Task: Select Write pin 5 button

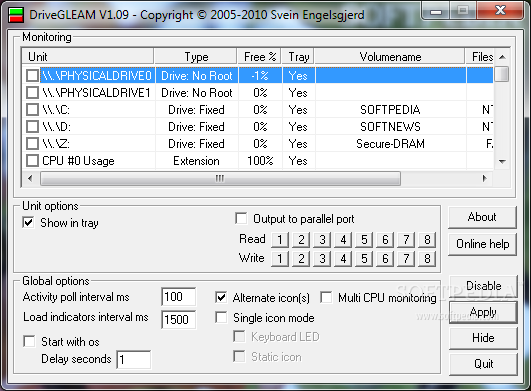Action: [364, 259]
